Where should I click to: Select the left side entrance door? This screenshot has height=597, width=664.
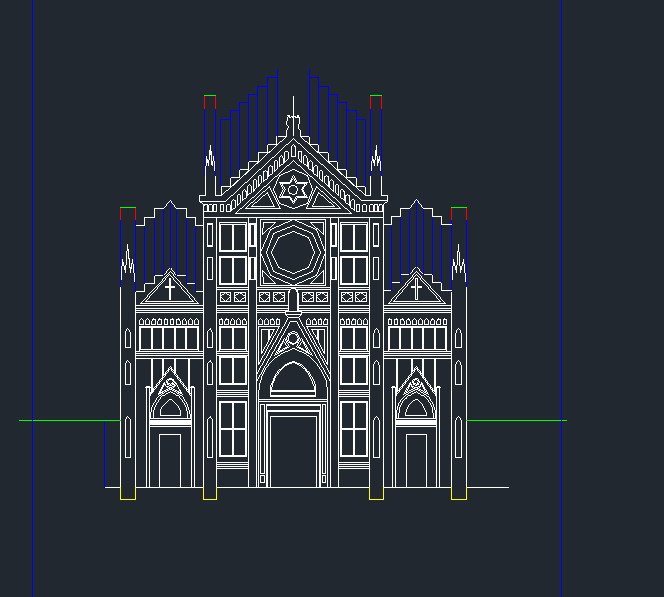coord(170,461)
